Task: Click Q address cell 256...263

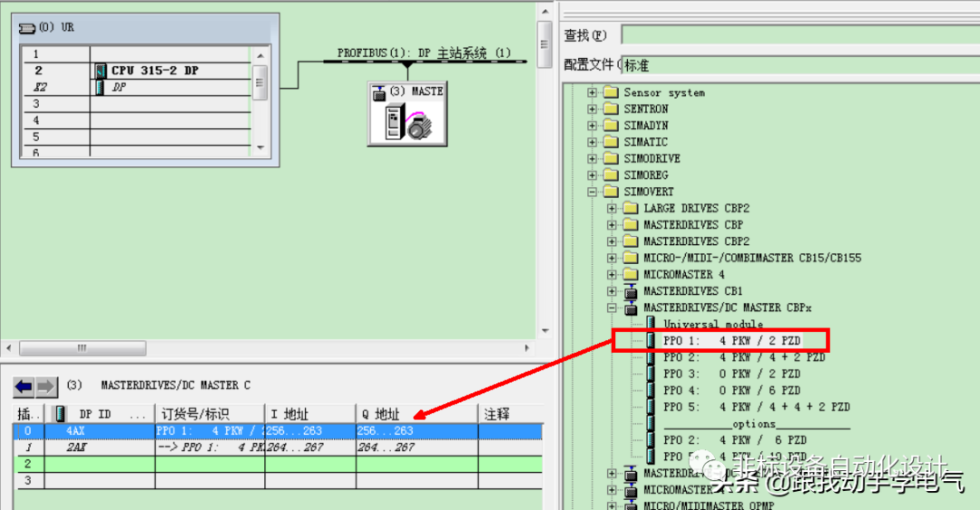Action: point(416,431)
